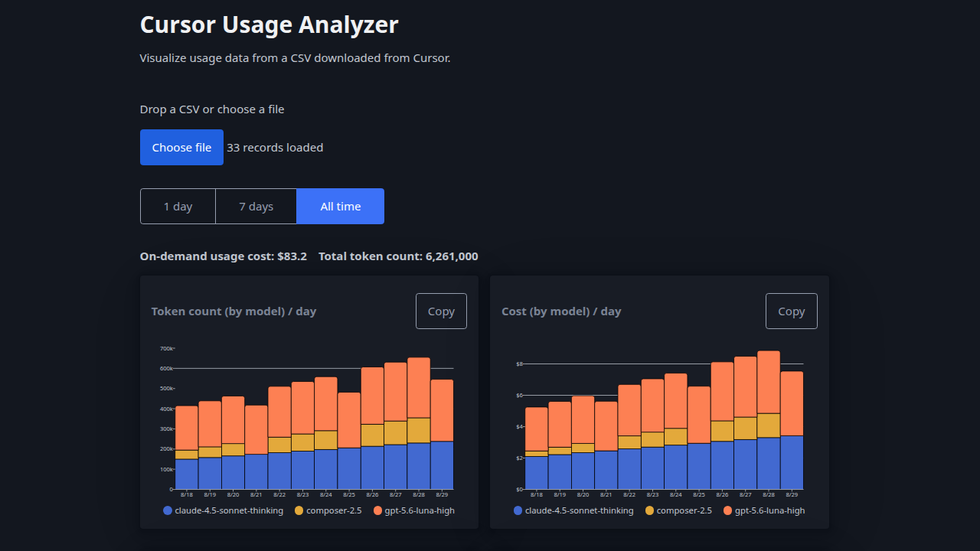
Task: Click the 'Visualize usage data' description text
Action: click(x=296, y=58)
